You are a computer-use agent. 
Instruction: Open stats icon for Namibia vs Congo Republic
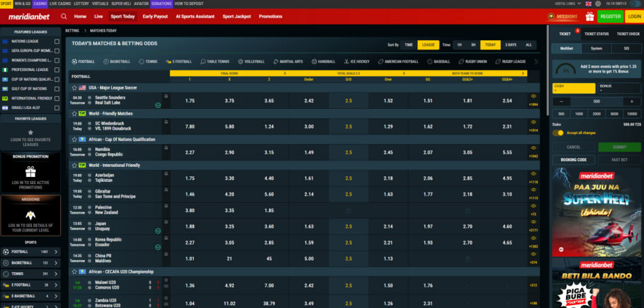point(166,147)
